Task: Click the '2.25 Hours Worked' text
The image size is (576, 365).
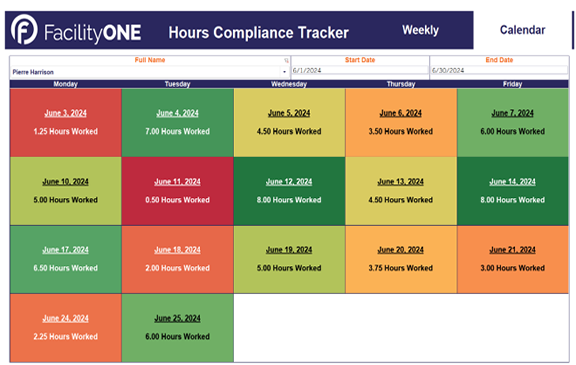Action: coord(65,337)
